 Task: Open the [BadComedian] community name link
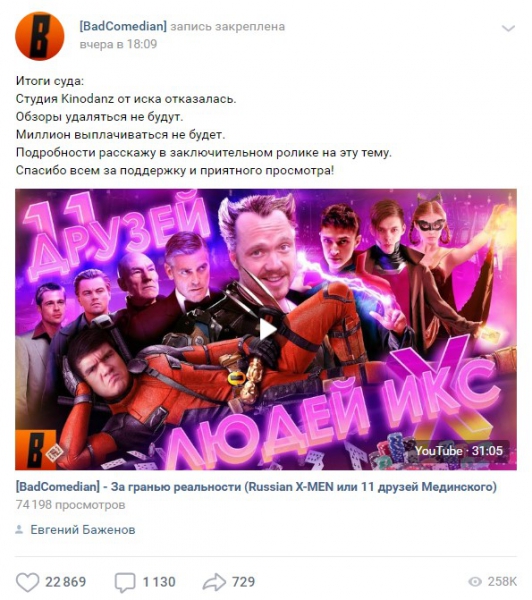123,26
